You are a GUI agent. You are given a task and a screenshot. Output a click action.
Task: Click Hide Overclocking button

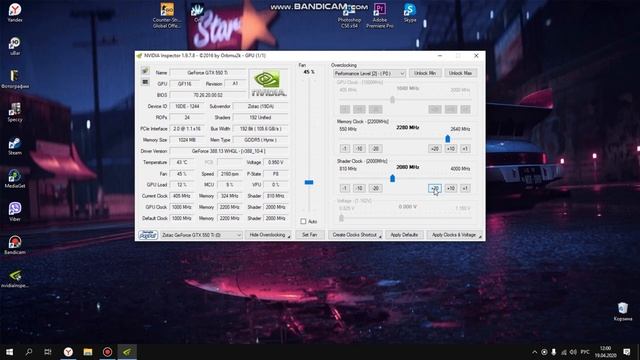(x=268, y=235)
